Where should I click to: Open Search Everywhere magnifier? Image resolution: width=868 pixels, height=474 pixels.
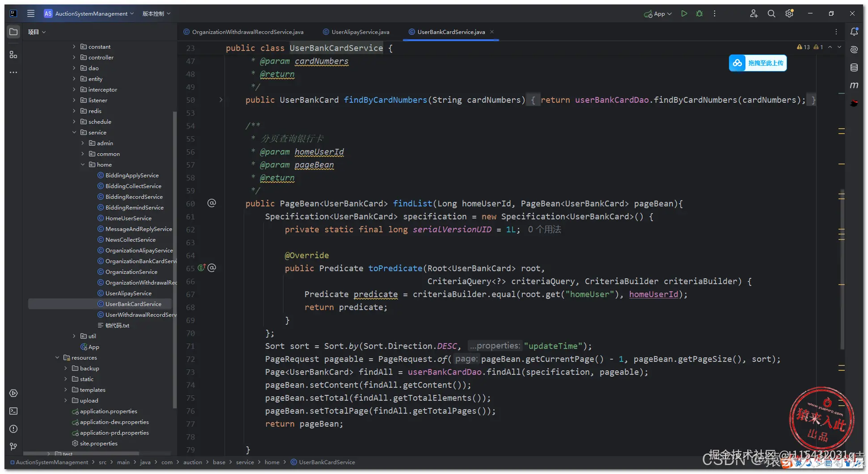[x=771, y=13]
